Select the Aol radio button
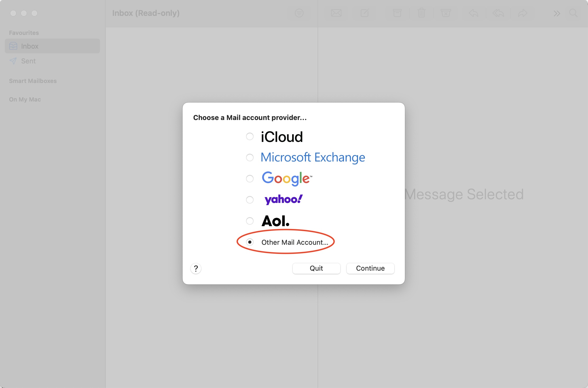The image size is (588, 388). [x=250, y=221]
